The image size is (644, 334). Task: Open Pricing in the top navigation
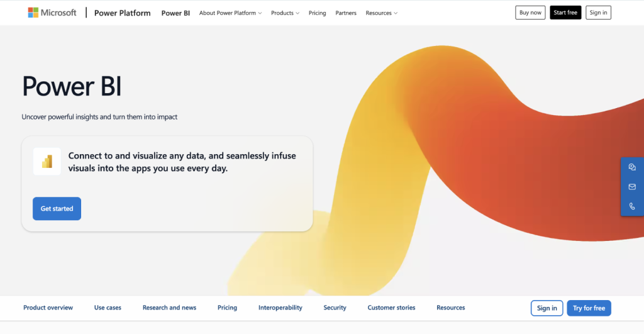coord(318,13)
